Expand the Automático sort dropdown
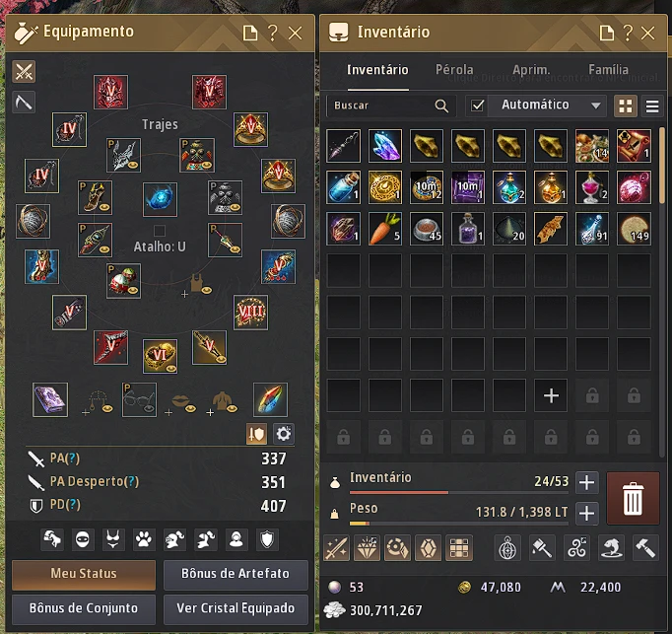 tap(596, 106)
